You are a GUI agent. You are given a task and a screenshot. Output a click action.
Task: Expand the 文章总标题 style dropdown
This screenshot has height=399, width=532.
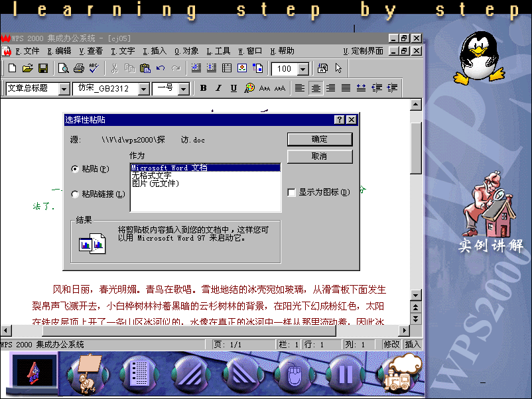(x=64, y=89)
